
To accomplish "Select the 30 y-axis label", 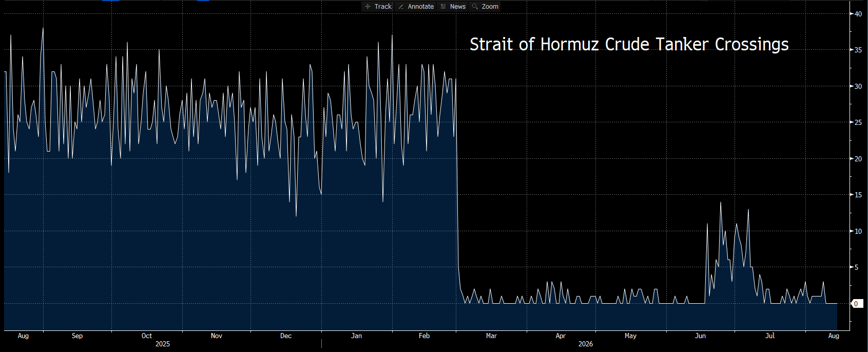I will pyautogui.click(x=858, y=86).
